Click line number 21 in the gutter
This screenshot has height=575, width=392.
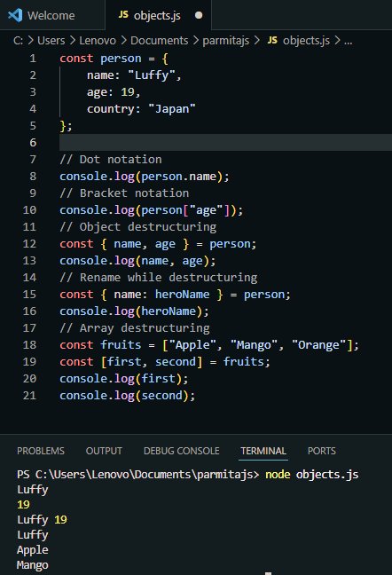pyautogui.click(x=29, y=396)
